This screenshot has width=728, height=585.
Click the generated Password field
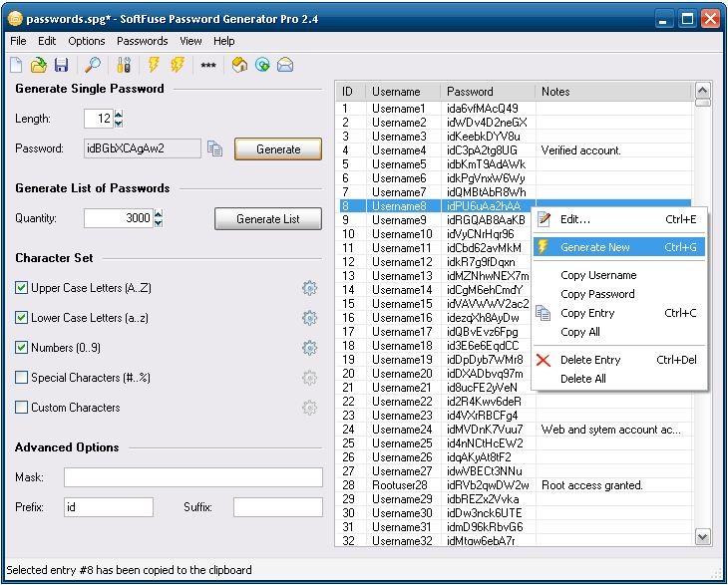coord(143,148)
